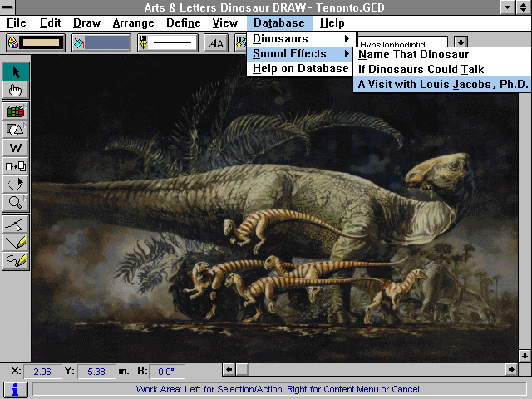Click vertical scrollbar down arrow
532x399 pixels.
coord(525,356)
